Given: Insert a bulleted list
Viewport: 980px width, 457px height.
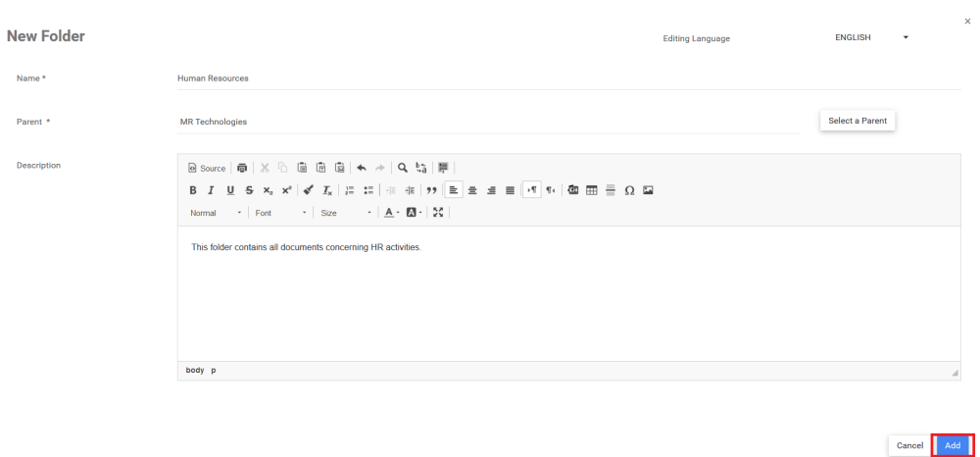Looking at the screenshot, I should pyautogui.click(x=368, y=190).
